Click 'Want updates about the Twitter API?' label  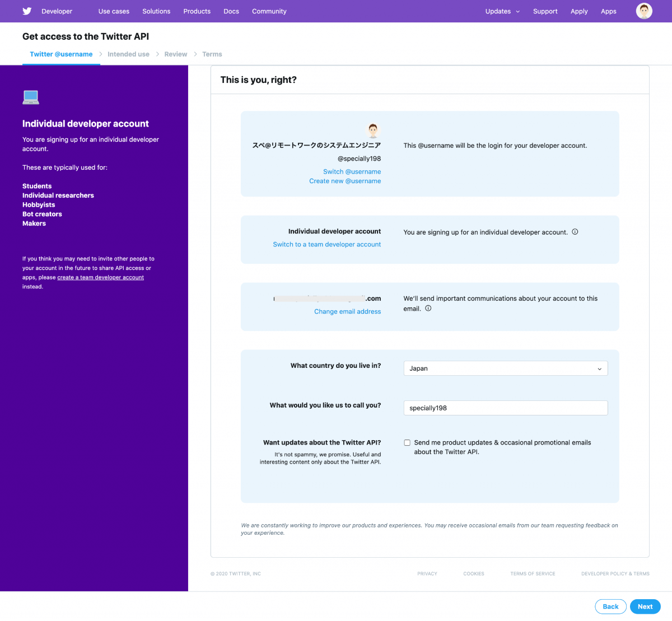coord(322,442)
